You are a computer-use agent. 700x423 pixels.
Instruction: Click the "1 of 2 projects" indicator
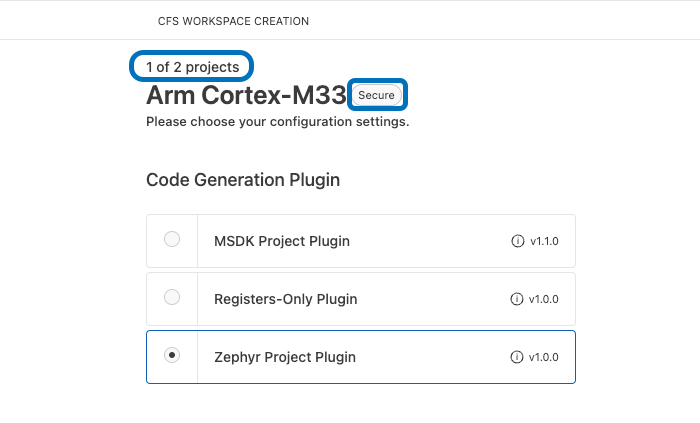pos(192,68)
